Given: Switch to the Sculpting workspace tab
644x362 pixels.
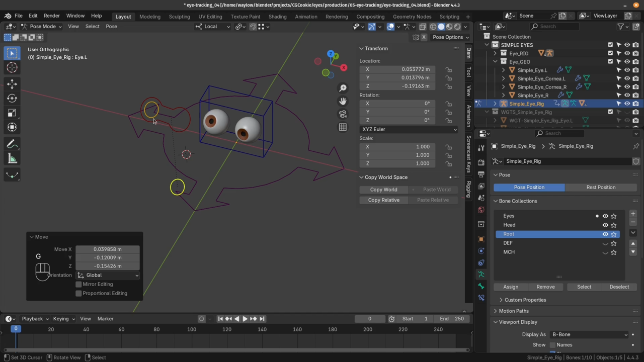Looking at the screenshot, I should [179, 16].
